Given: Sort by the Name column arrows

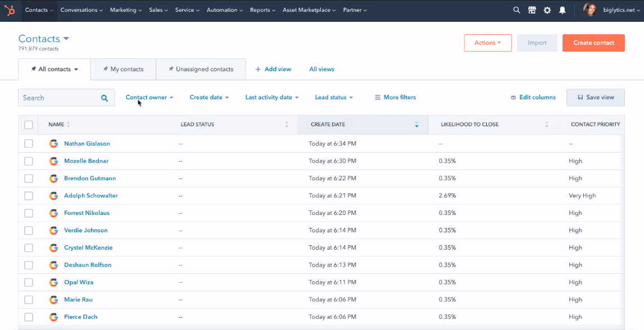Looking at the screenshot, I should click(69, 124).
